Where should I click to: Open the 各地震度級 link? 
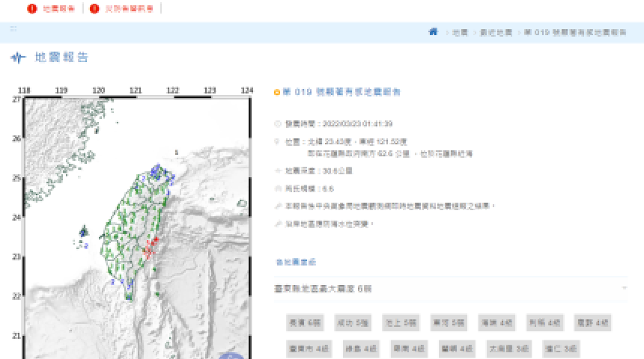pyautogui.click(x=296, y=262)
